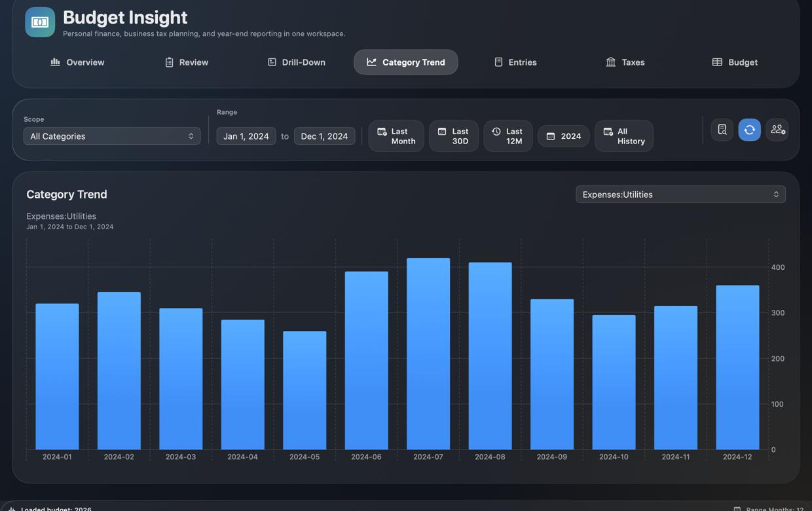This screenshot has height=511, width=812.
Task: Click the Expenses:Utilities chart subtitle text
Action: [61, 216]
